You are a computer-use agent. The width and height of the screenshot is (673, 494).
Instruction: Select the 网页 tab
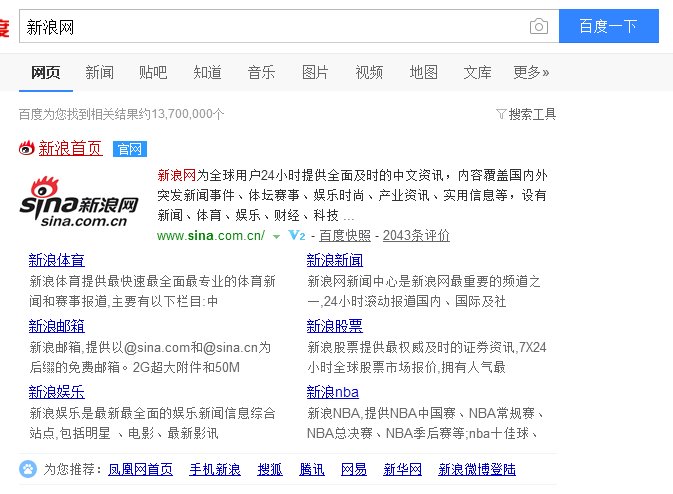pyautogui.click(x=45, y=72)
